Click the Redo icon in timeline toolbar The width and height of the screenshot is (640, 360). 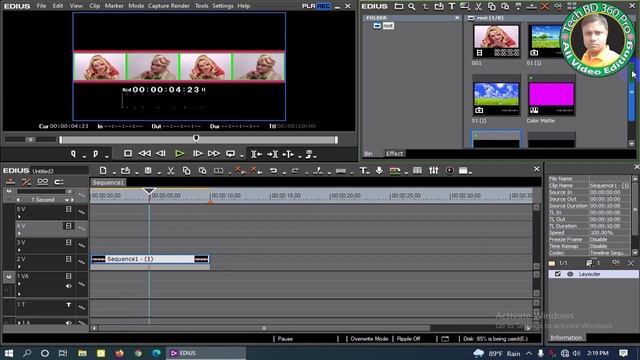(x=295, y=171)
